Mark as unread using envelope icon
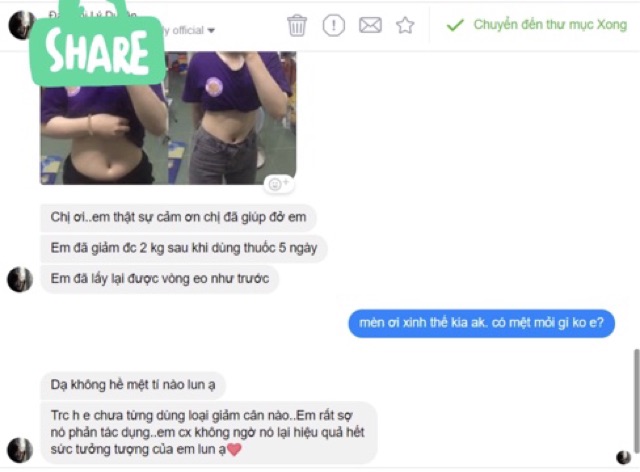Viewport: 640px width, 472px height. coord(370,25)
